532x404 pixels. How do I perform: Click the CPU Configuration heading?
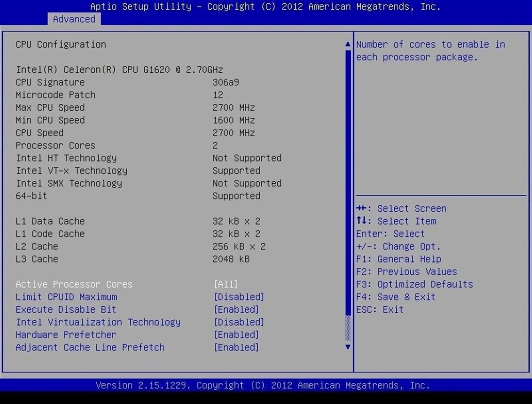61,45
